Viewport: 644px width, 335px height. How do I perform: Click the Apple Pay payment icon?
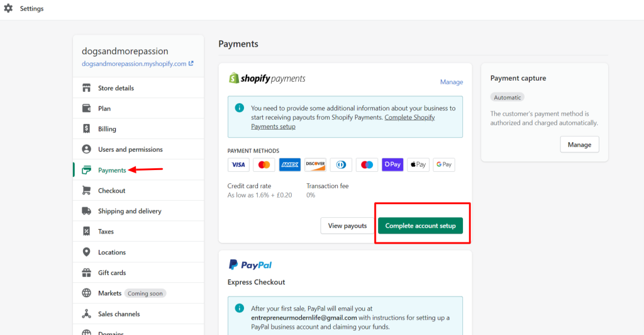click(418, 165)
